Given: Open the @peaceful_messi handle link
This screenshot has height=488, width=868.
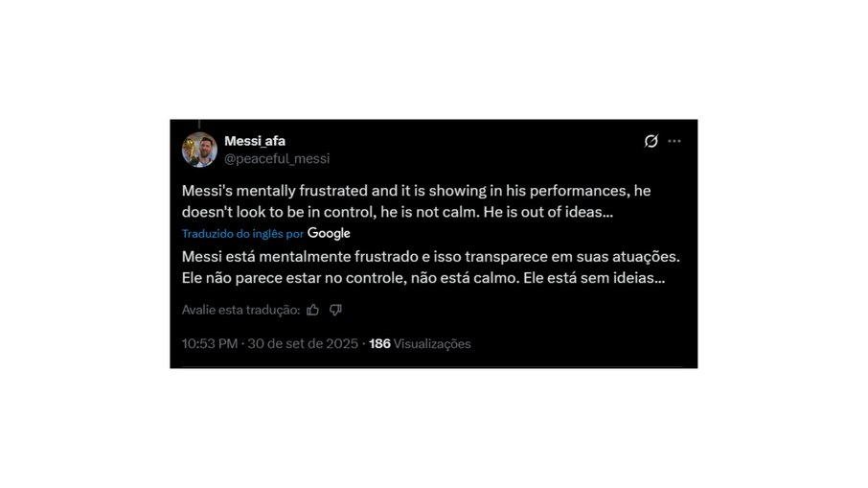Looking at the screenshot, I should coord(277,158).
